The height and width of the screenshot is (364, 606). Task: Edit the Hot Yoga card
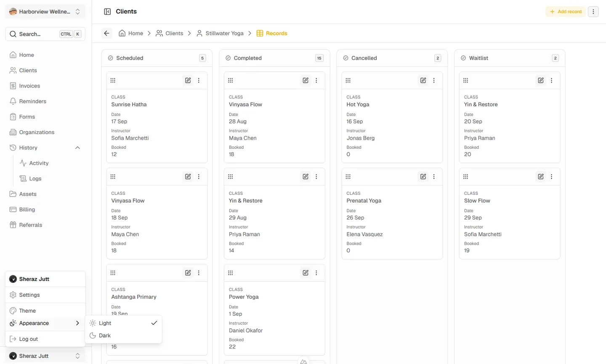tap(423, 80)
